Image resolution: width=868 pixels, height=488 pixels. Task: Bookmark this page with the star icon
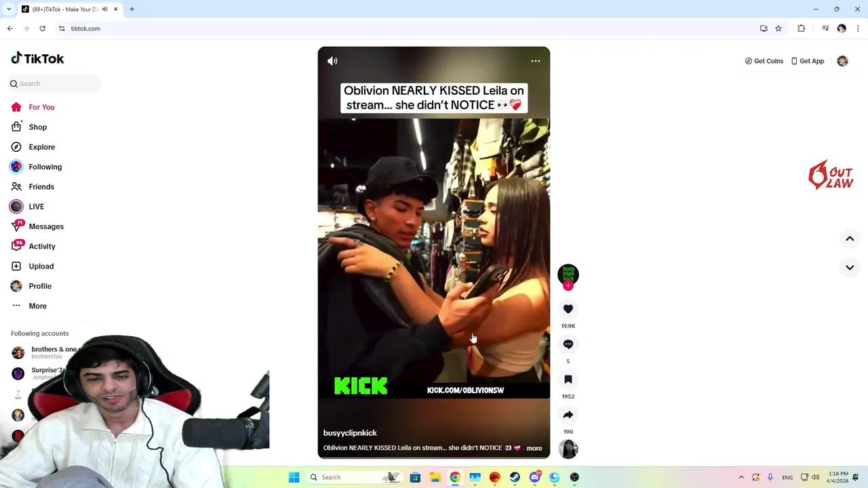pyautogui.click(x=778, y=28)
